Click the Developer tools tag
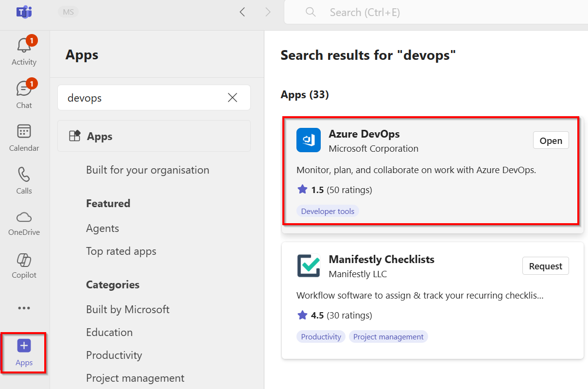588x389 pixels. point(328,211)
